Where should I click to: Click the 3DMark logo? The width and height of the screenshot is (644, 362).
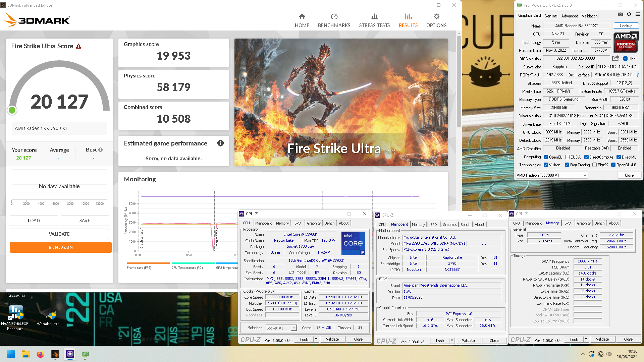(37, 20)
